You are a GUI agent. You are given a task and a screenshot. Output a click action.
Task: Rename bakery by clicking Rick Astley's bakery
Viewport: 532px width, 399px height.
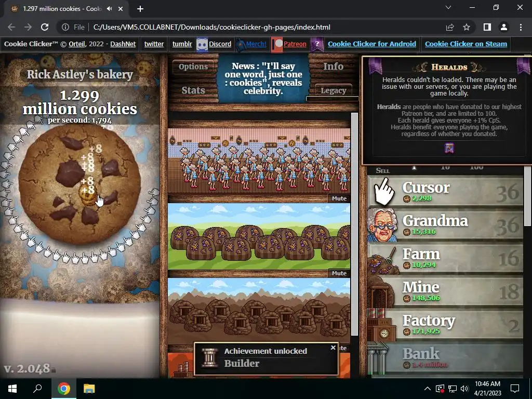pos(79,74)
